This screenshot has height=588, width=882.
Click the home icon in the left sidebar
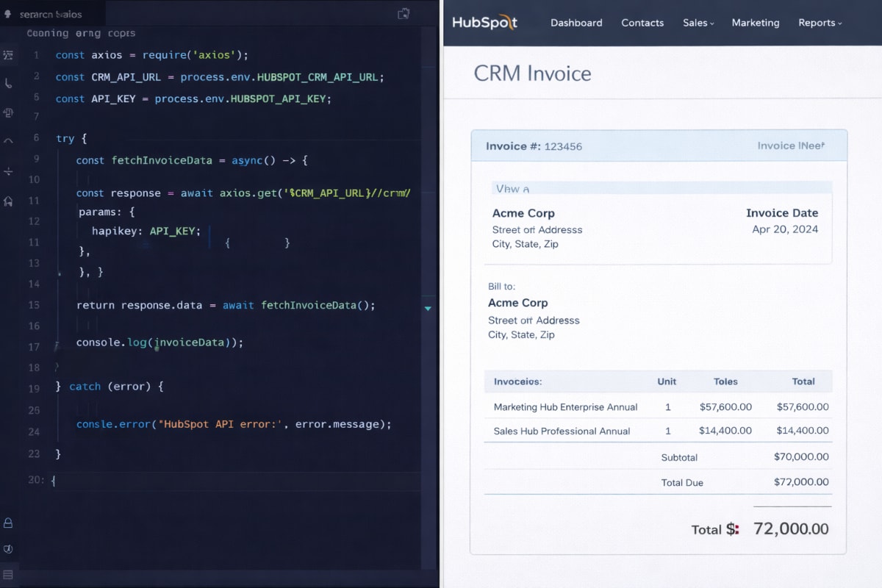tap(9, 200)
